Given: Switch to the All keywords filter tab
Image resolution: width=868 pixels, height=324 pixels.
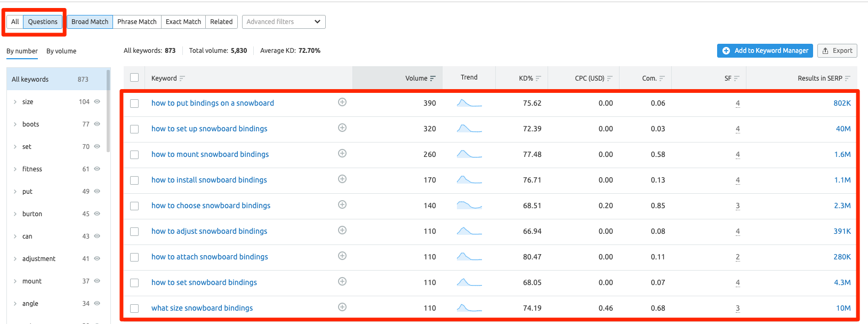Looking at the screenshot, I should (x=15, y=22).
